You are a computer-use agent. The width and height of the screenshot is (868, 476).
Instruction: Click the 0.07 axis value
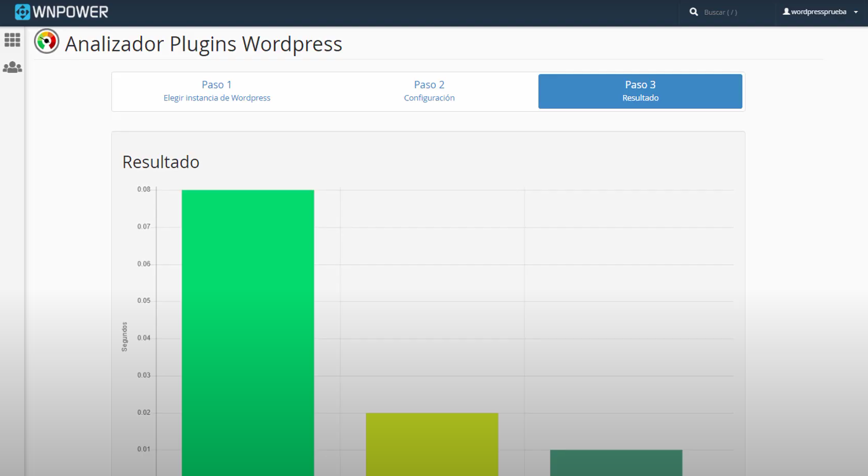click(x=144, y=226)
